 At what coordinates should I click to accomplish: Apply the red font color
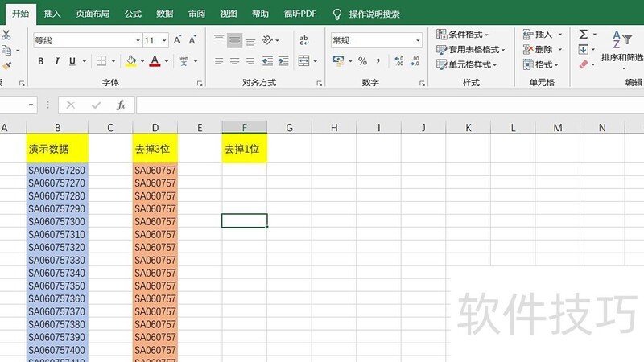click(155, 61)
